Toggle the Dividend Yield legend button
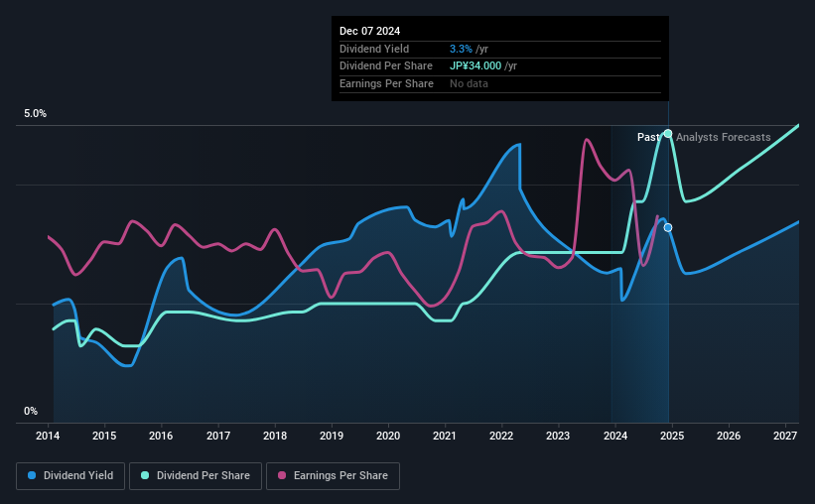The width and height of the screenshot is (815, 504). tap(70, 476)
